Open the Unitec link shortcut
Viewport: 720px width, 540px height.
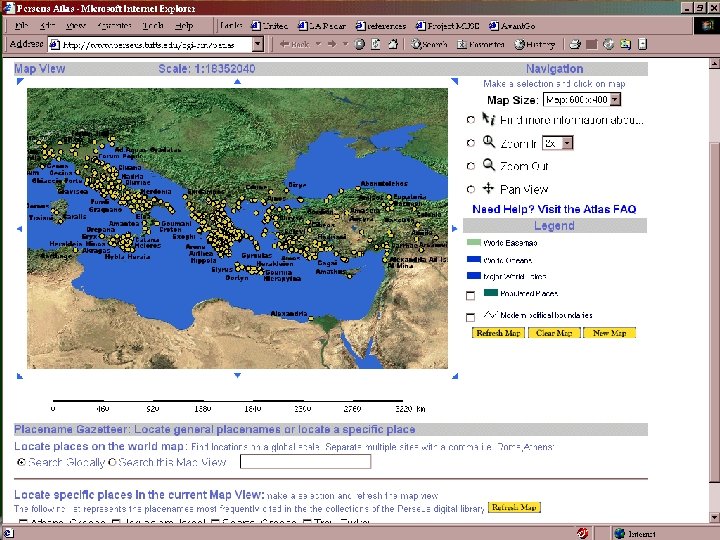click(270, 26)
